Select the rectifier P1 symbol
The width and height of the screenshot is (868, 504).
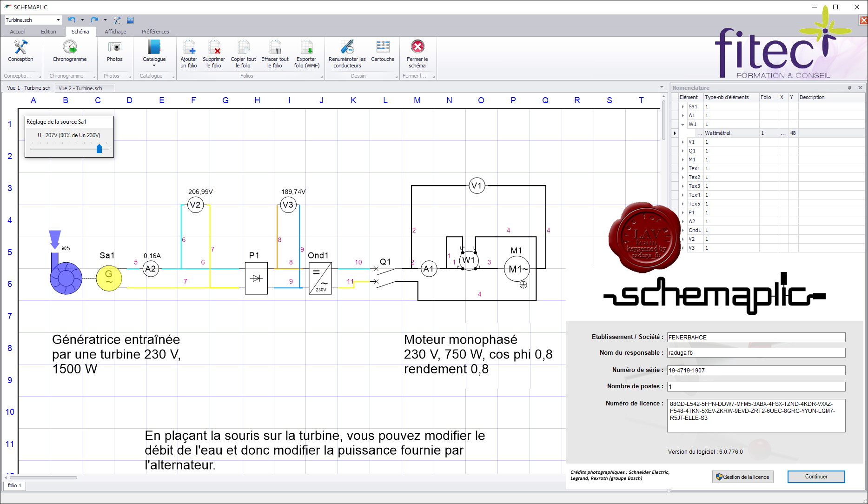point(256,278)
